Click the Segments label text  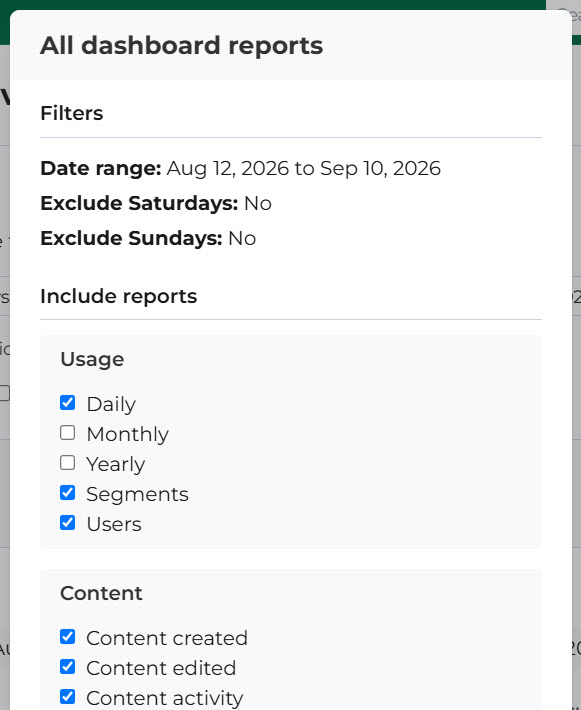pyautogui.click(x=138, y=494)
